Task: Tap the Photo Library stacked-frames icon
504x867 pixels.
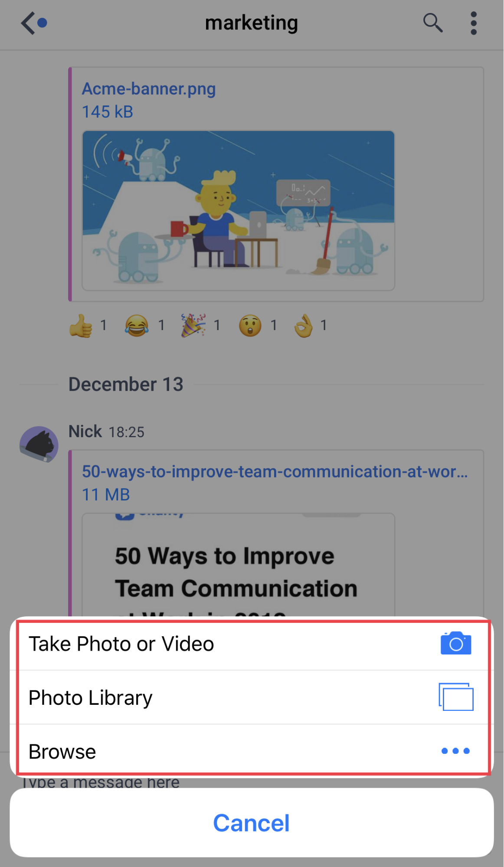Action: tap(456, 697)
